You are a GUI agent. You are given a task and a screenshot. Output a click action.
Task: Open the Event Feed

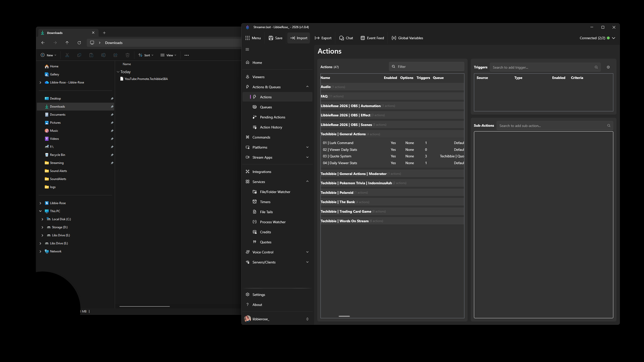click(x=372, y=38)
